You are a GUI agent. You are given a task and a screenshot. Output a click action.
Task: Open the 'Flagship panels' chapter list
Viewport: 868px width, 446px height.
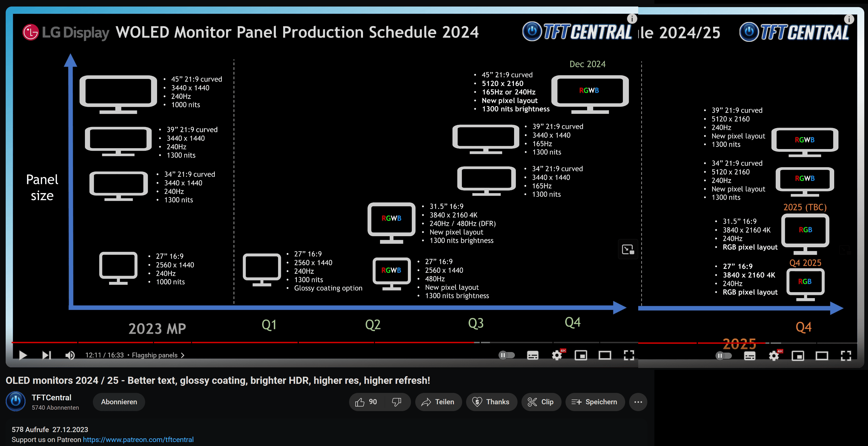tap(158, 355)
